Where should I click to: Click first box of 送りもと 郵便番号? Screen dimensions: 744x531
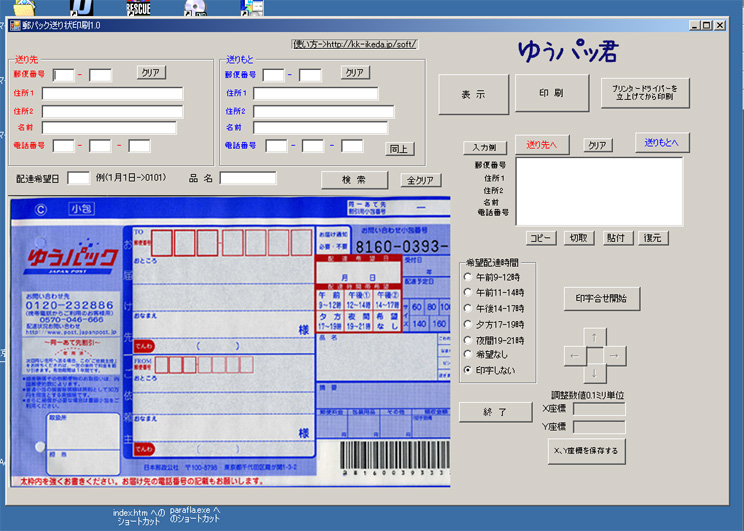[x=274, y=75]
